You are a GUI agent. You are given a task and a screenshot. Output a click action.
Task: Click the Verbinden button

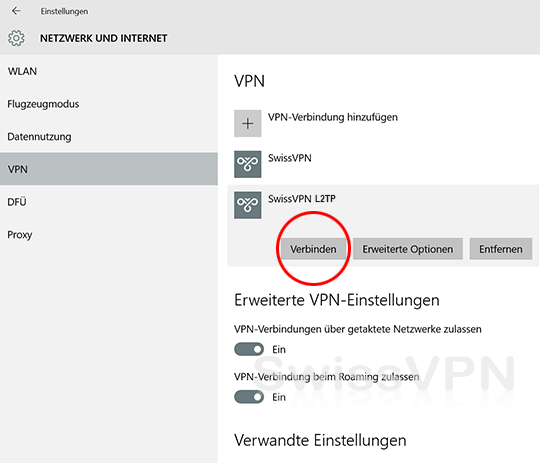313,249
